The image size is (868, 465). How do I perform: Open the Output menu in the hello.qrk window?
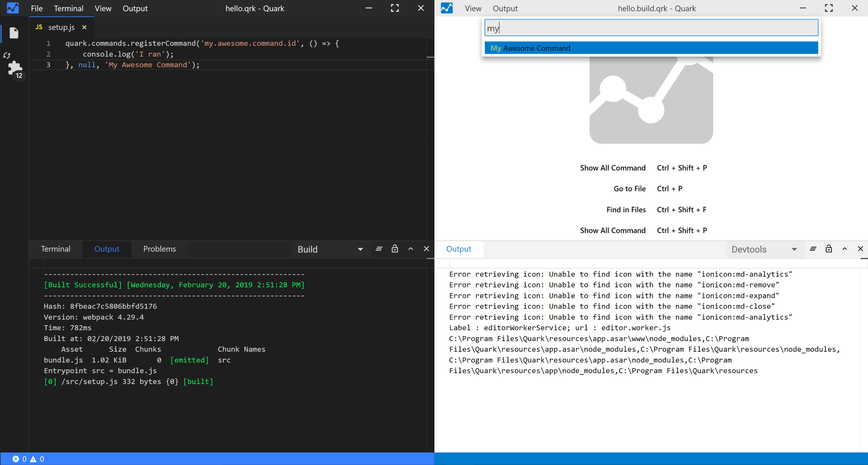pos(135,8)
